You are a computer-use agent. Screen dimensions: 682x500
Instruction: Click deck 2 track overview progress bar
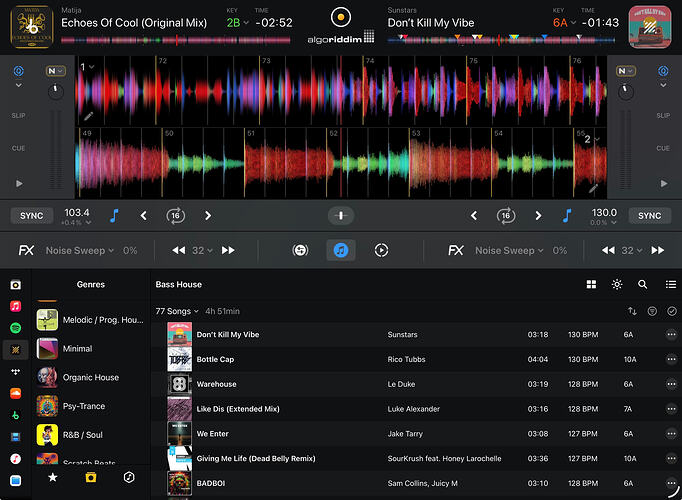coord(501,40)
